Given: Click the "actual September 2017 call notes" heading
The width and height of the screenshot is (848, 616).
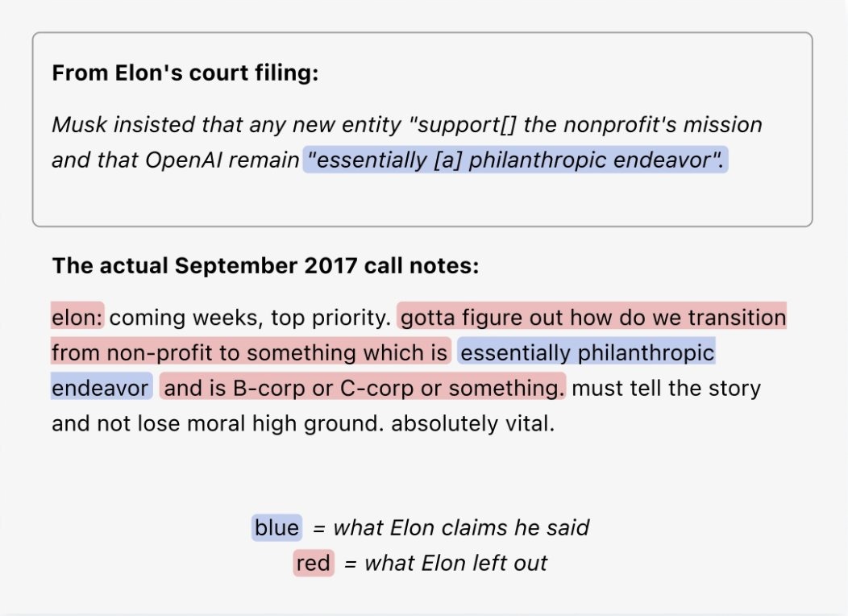Looking at the screenshot, I should click(265, 266).
